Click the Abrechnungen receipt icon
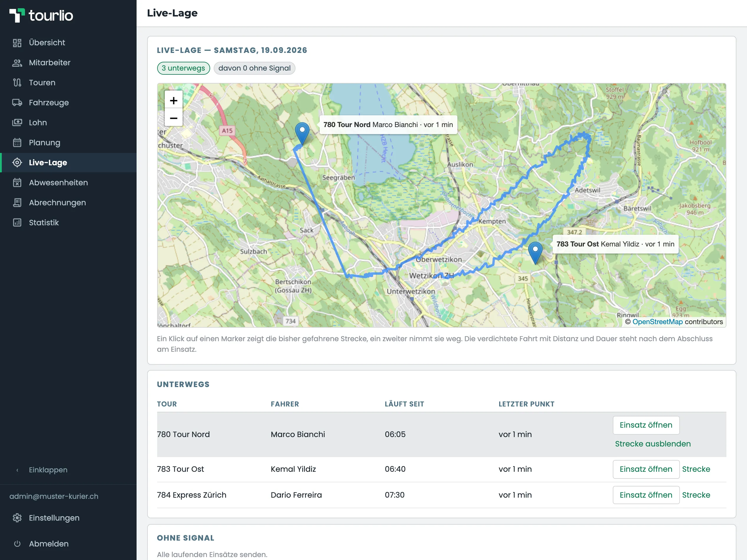Image resolution: width=747 pixels, height=560 pixels. click(17, 203)
